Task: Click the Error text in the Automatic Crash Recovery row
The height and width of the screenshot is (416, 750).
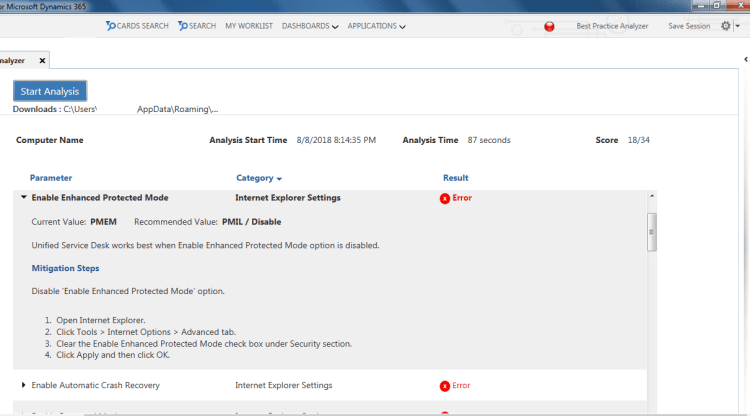Action: [x=461, y=385]
